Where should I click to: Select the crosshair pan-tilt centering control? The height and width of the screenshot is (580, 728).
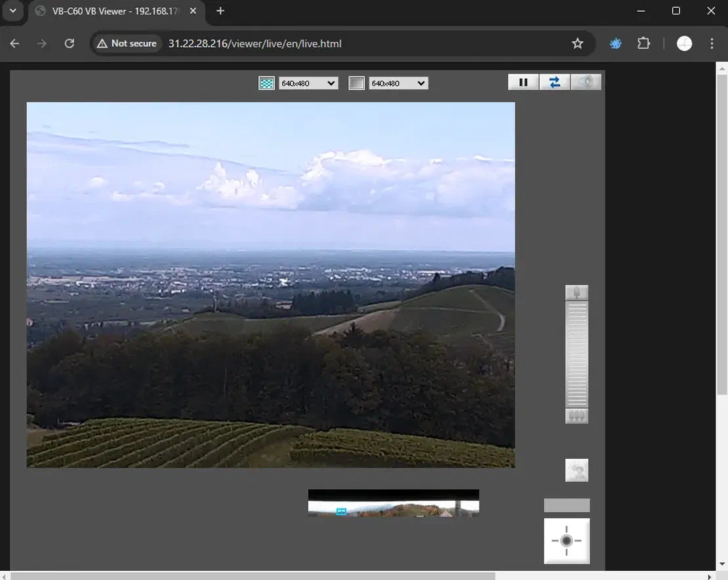pos(566,541)
